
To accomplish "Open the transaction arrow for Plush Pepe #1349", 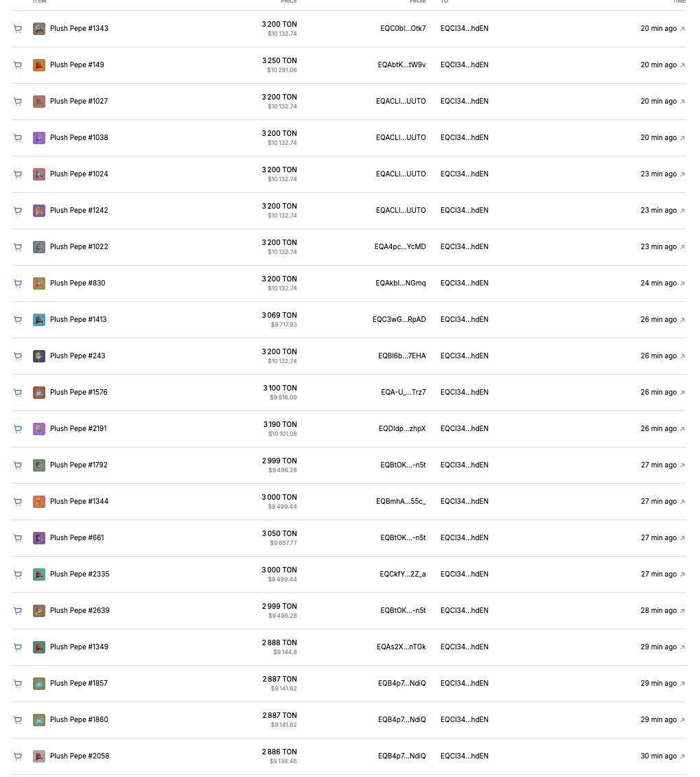I will 682,647.
